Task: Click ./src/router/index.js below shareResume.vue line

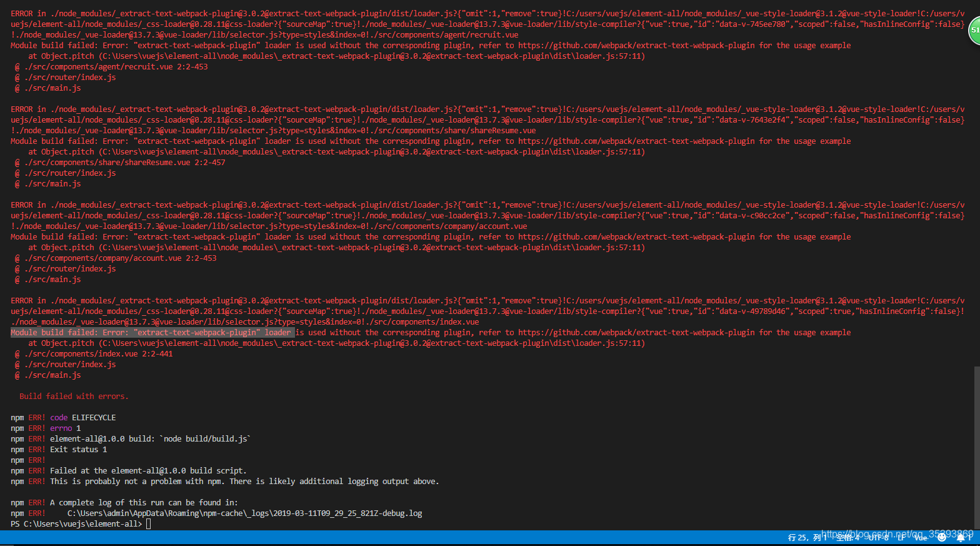Action: [70, 173]
